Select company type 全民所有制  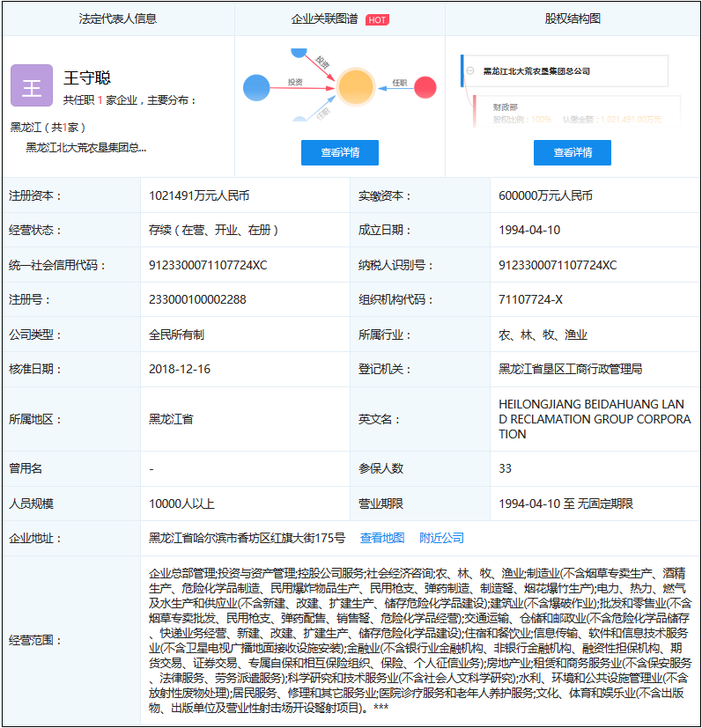point(176,335)
